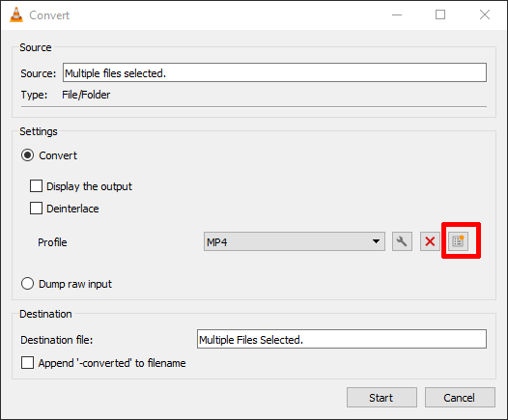Click the Profile label
508x420 pixels.
pos(52,242)
